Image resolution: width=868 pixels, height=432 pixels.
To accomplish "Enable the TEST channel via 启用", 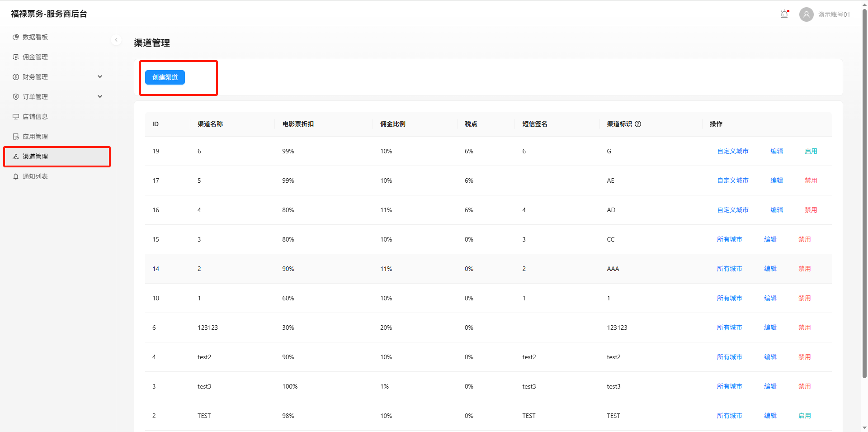I will pos(804,416).
